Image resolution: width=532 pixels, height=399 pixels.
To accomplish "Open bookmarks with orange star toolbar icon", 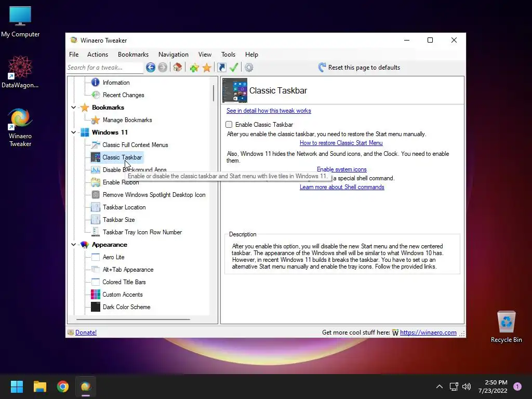I will (207, 68).
